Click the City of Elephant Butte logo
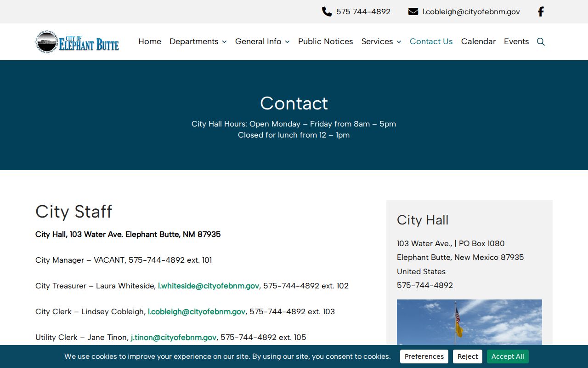588x368 pixels. (77, 42)
